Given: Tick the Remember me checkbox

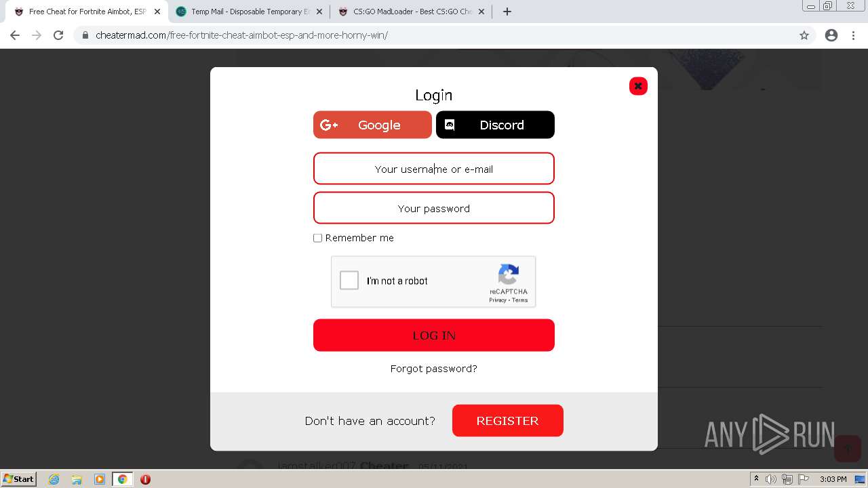Looking at the screenshot, I should [x=317, y=238].
